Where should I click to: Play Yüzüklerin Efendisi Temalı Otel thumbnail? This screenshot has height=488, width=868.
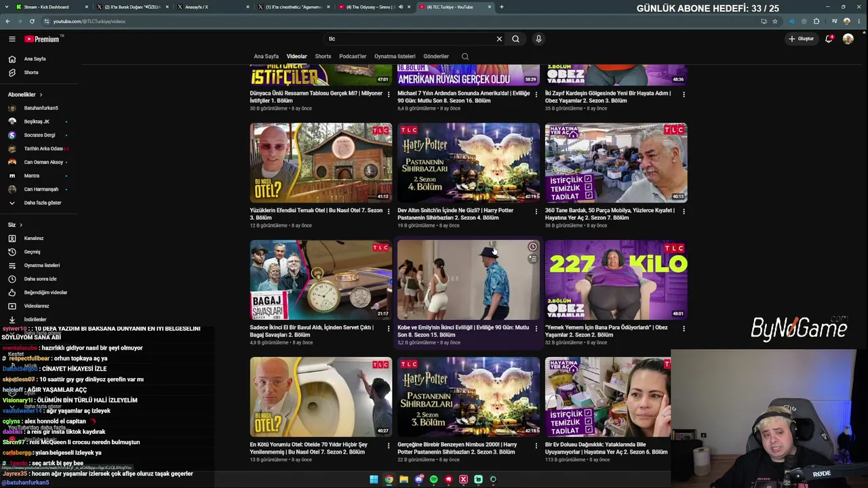(321, 163)
